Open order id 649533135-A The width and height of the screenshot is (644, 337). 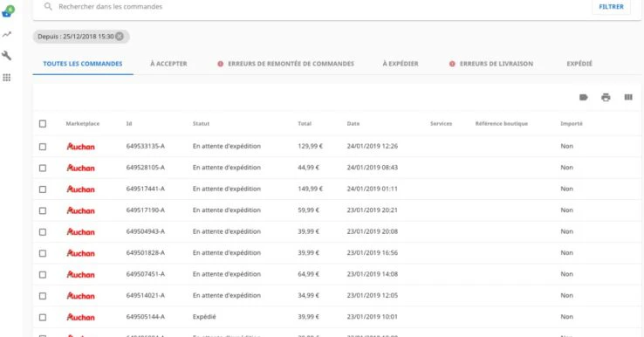click(x=146, y=147)
